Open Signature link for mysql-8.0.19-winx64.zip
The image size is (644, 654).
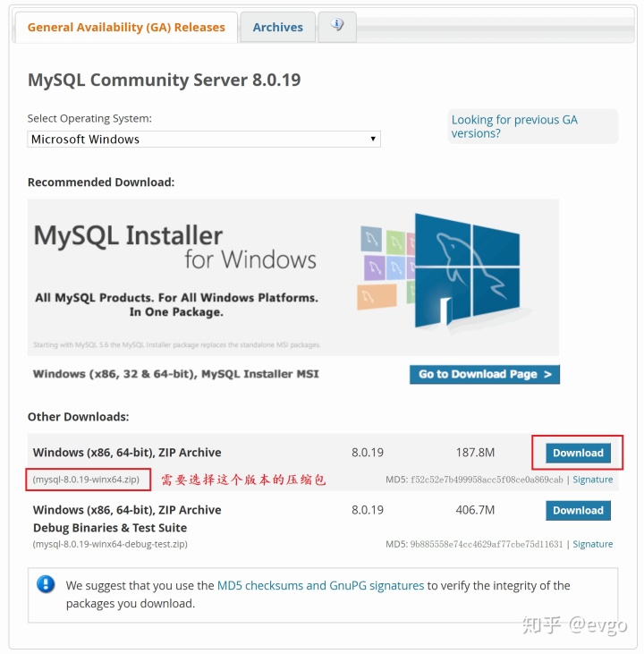(593, 480)
